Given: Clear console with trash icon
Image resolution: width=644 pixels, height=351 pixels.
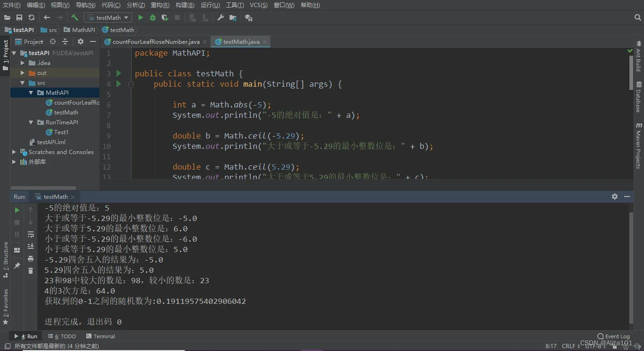Looking at the screenshot, I should tap(31, 271).
